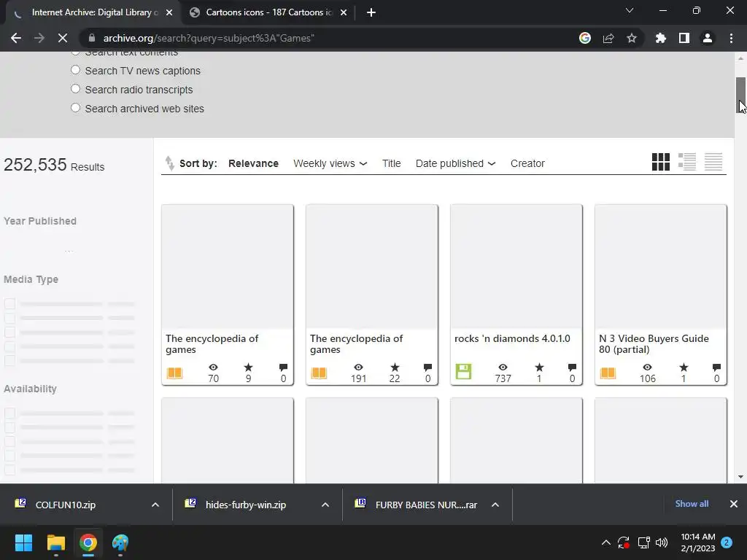Switch to Cartoons icons tab
The height and width of the screenshot is (560, 747).
coord(267,12)
